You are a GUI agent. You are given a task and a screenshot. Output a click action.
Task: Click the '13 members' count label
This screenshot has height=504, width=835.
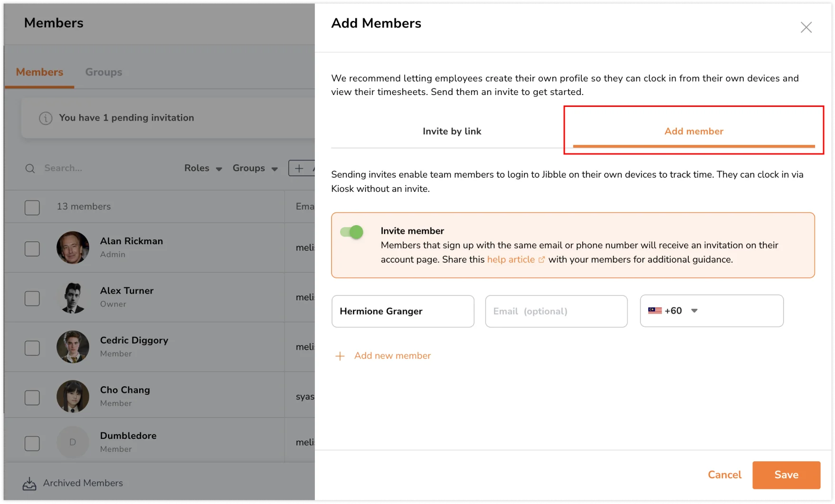click(84, 207)
